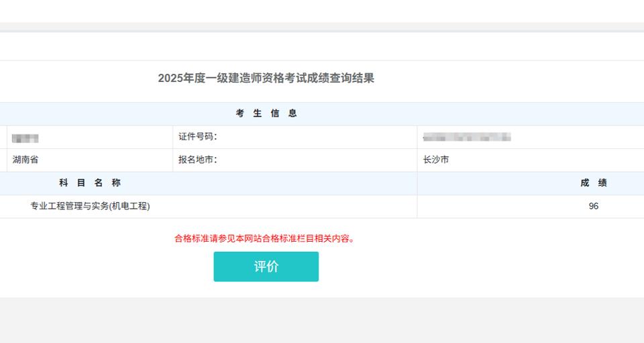The height and width of the screenshot is (343, 644).
Task: Click the 证件号码 label
Action: 197,137
